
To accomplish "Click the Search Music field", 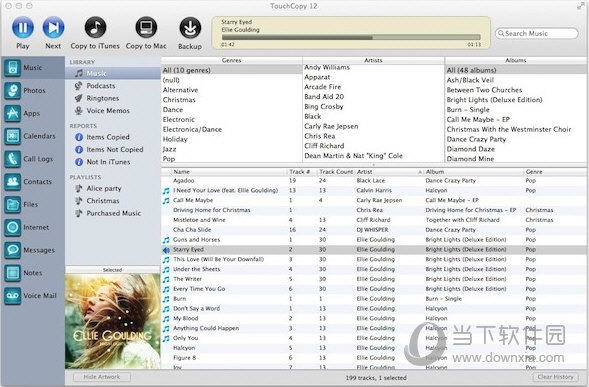I will [x=537, y=33].
